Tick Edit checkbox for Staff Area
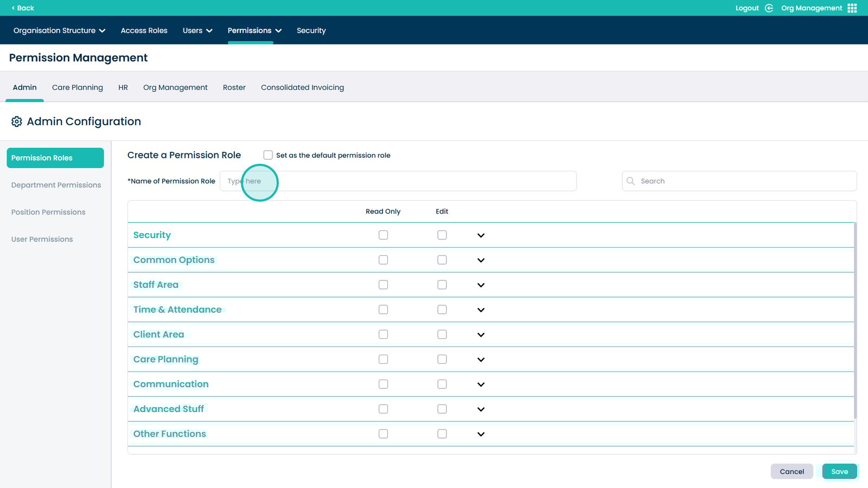The image size is (868, 488). [442, 285]
